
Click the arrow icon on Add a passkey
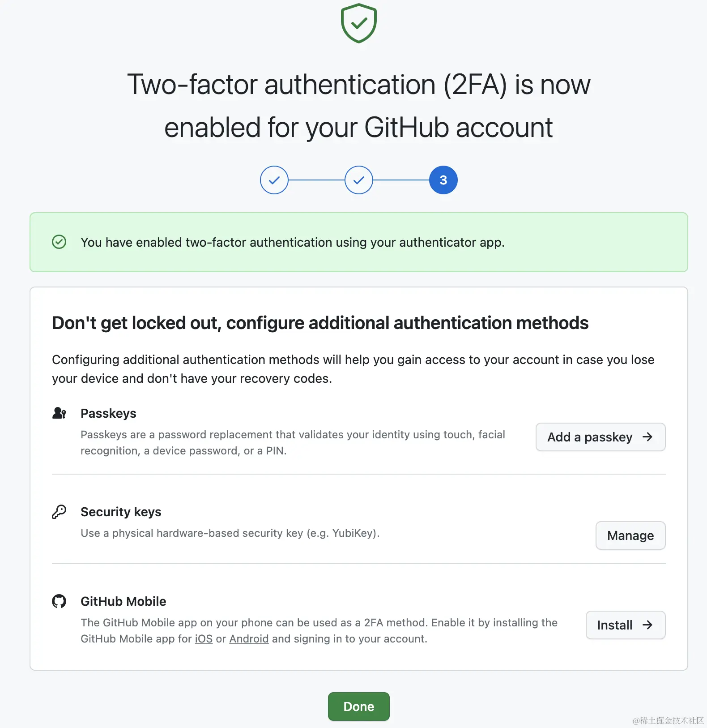[x=647, y=437]
